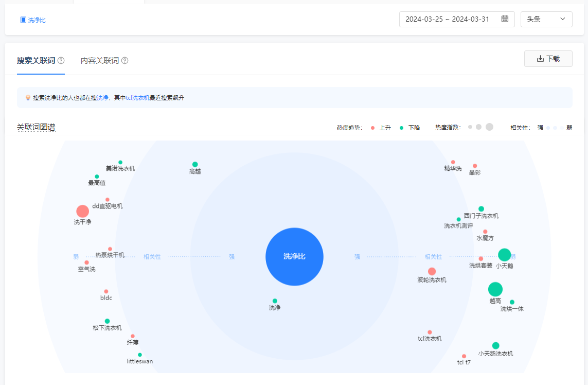Viewport: 588px width, 385px height.
Task: Click the 波轮洗衣机 keyword label
Action: [x=432, y=279]
